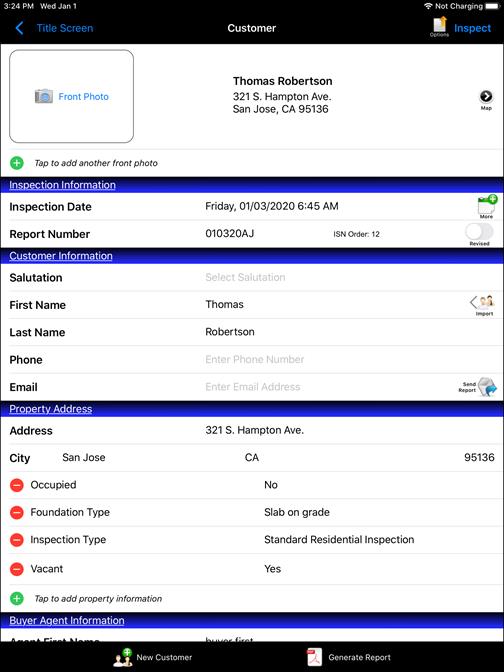Tap the Generate Report label
Image resolution: width=504 pixels, height=672 pixels.
point(360,657)
